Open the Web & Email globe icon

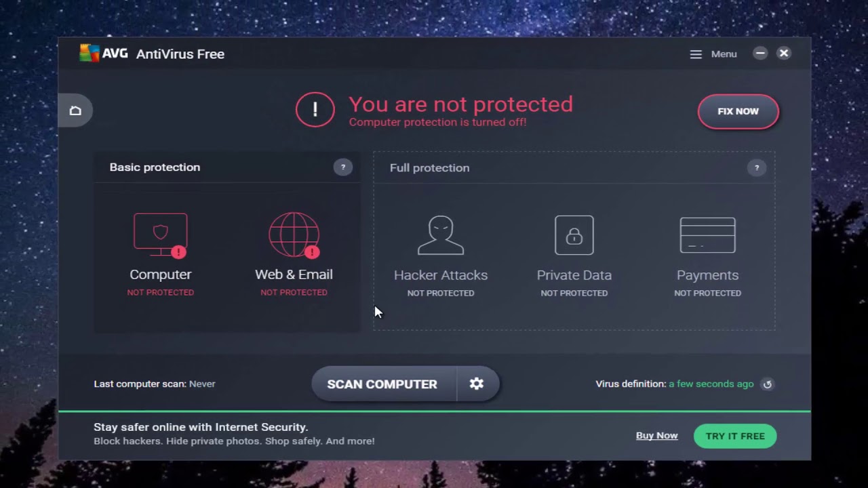tap(294, 235)
